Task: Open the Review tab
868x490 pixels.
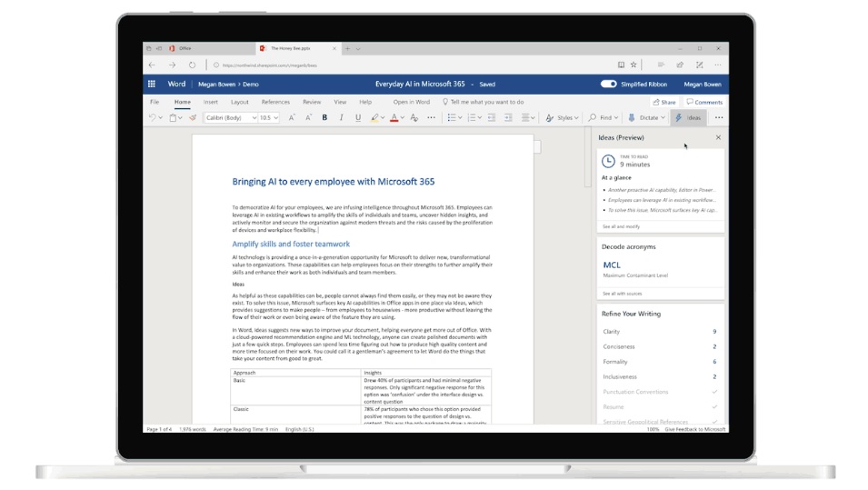Action: coord(312,102)
